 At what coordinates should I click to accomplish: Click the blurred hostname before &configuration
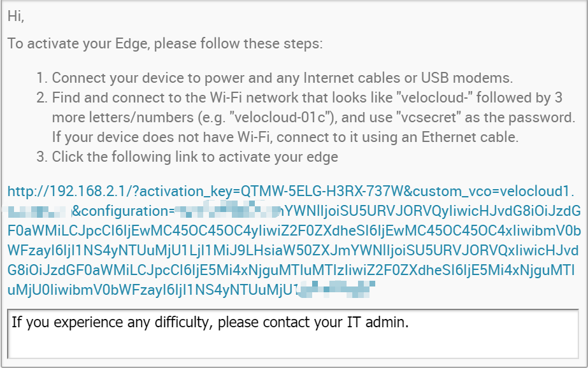click(x=39, y=211)
